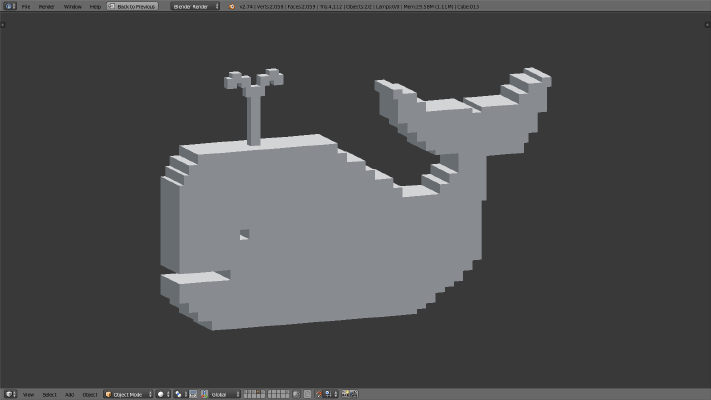
Task: Open the Blender Render engine dropdown
Action: [195, 6]
